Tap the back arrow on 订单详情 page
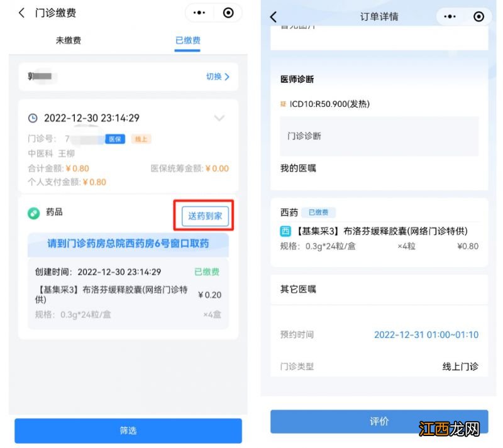 pos(274,17)
